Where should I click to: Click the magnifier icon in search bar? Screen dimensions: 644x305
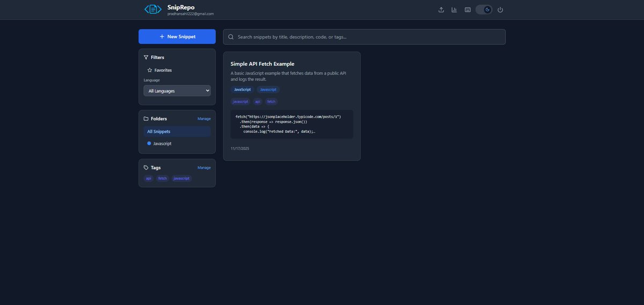pyautogui.click(x=231, y=37)
